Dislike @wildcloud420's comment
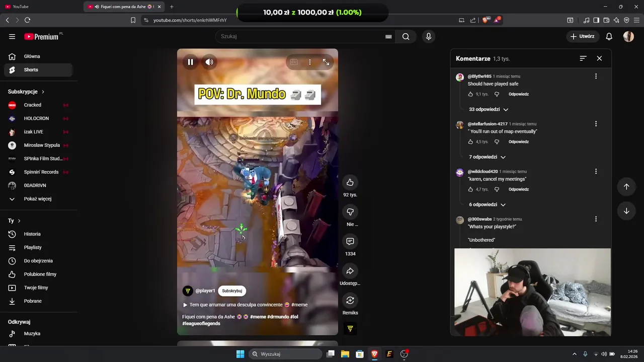Image resolution: width=644 pixels, height=362 pixels. 497,190
